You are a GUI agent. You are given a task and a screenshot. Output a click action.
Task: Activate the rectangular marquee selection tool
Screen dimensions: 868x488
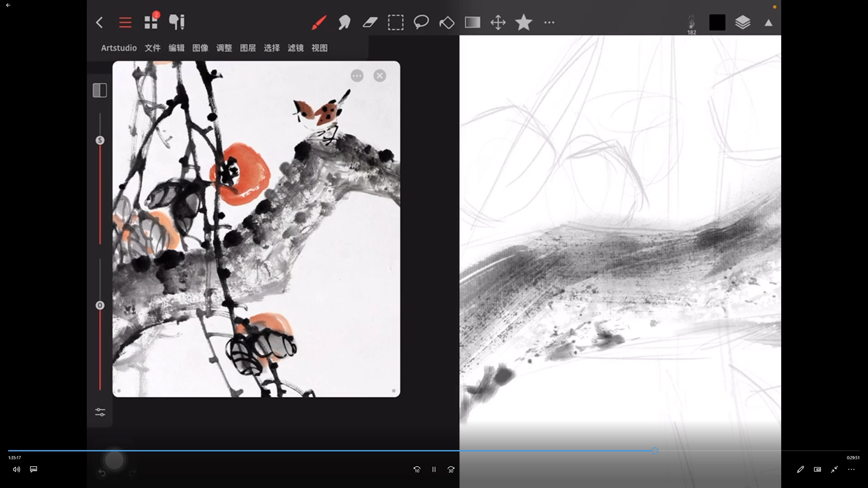coord(396,22)
